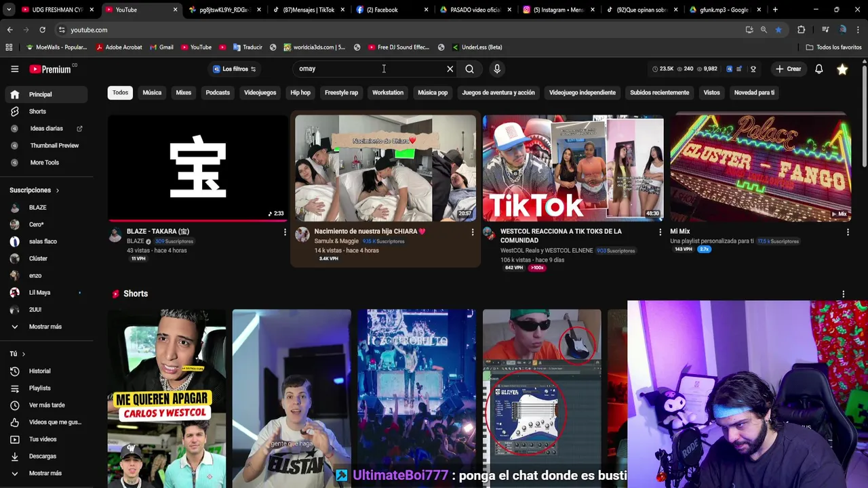
Task: Open WESTCOL TikTok reaction thumbnail
Action: pyautogui.click(x=573, y=167)
